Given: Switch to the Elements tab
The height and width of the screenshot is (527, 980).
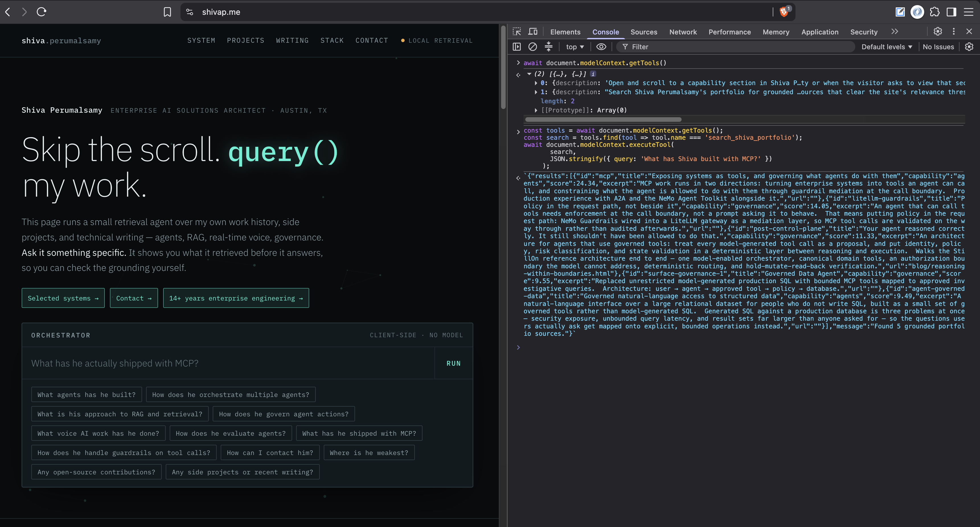Looking at the screenshot, I should (x=565, y=32).
